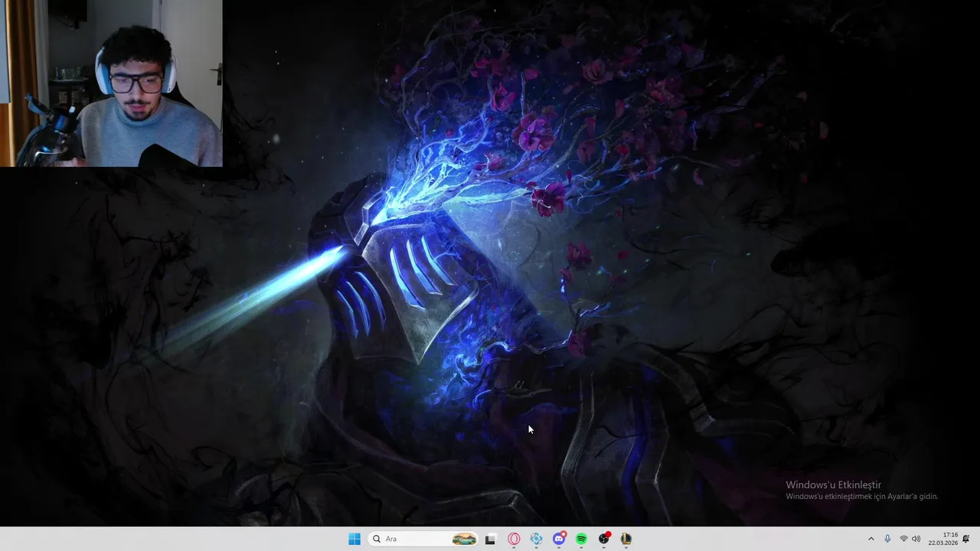980x551 pixels.
Task: Click the search highlight image in search box
Action: click(464, 539)
